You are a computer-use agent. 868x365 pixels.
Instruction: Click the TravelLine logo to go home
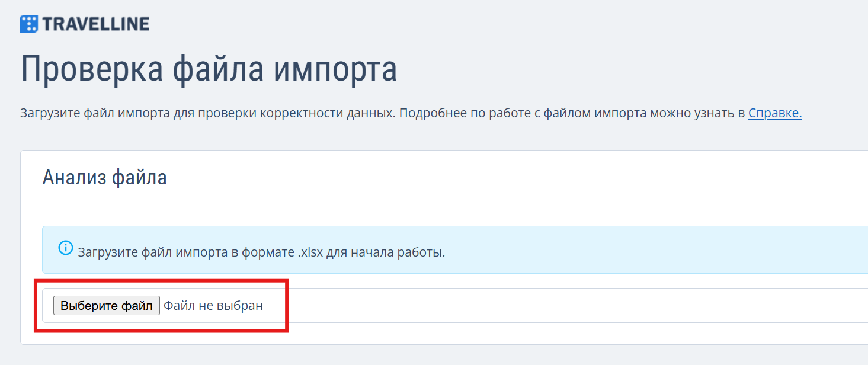pyautogui.click(x=27, y=23)
